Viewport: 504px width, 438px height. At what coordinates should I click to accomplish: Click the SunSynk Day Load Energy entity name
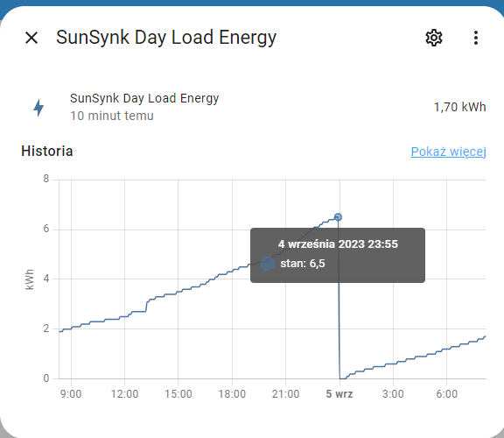click(144, 98)
